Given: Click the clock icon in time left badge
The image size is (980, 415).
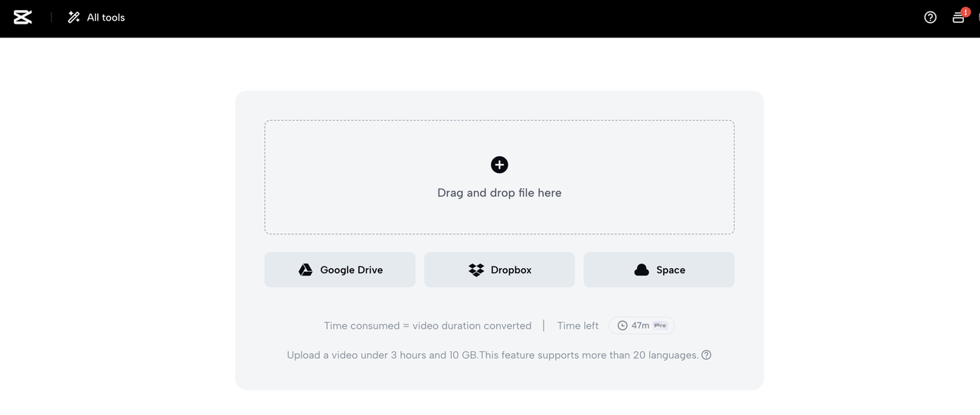Looking at the screenshot, I should [x=622, y=325].
